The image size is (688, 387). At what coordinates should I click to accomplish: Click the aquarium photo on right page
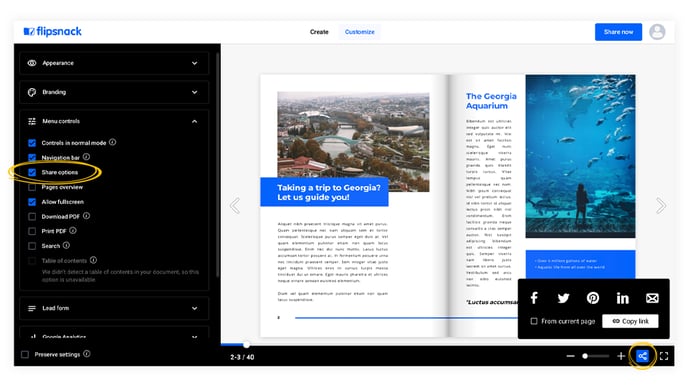pyautogui.click(x=580, y=156)
